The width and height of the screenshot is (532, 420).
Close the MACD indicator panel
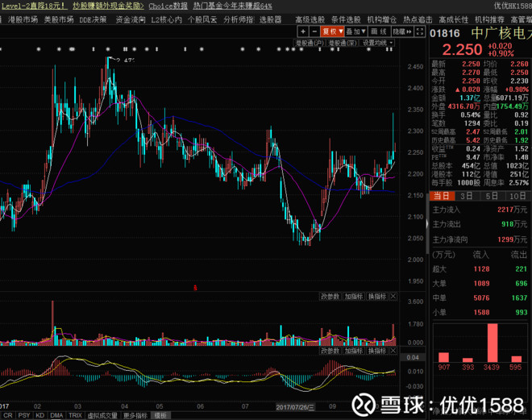(393, 351)
